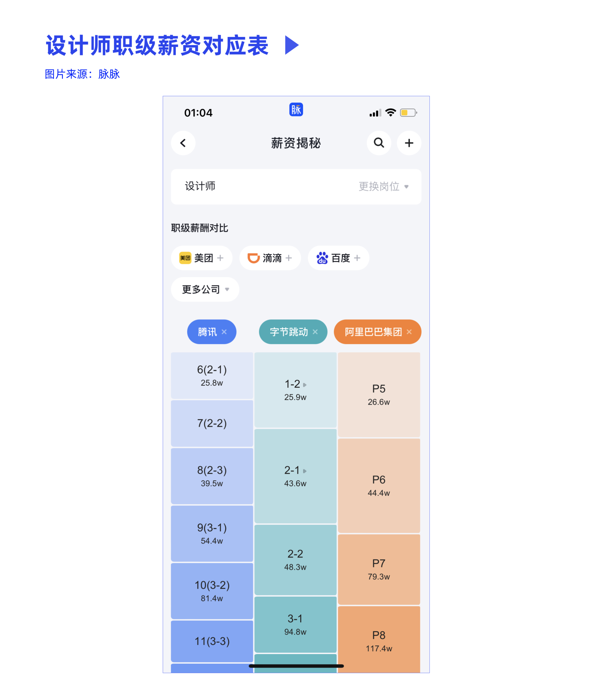
Task: Remove the 腾讯 tag via its × toggle
Action: click(x=225, y=332)
